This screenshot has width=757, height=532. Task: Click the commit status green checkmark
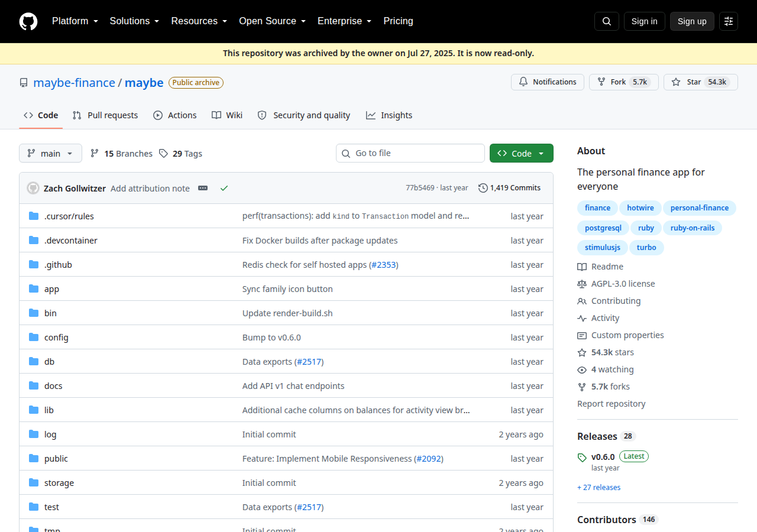coord(224,188)
